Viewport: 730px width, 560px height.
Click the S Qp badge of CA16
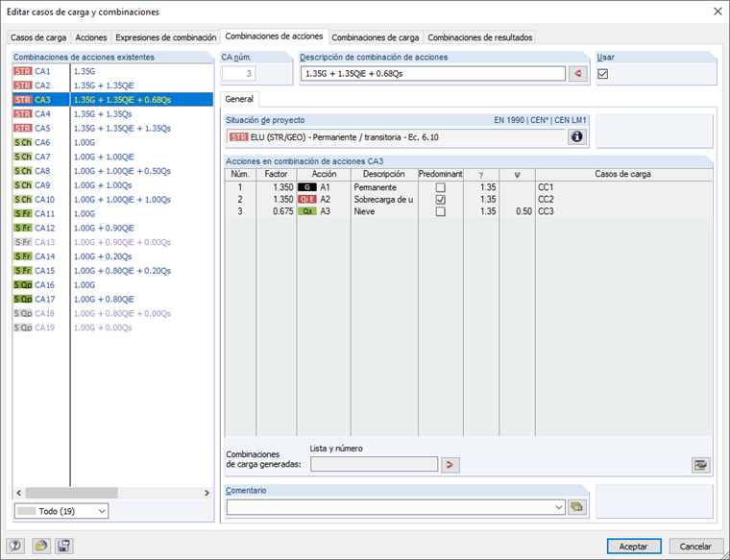click(23, 285)
